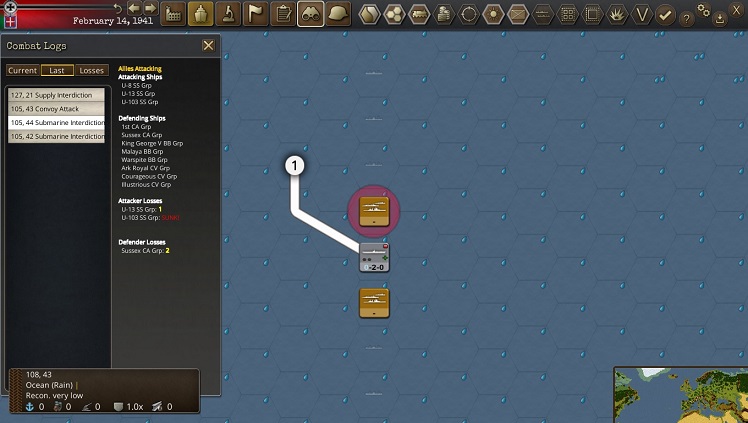
Task: Open the factory production screen
Action: click(173, 13)
